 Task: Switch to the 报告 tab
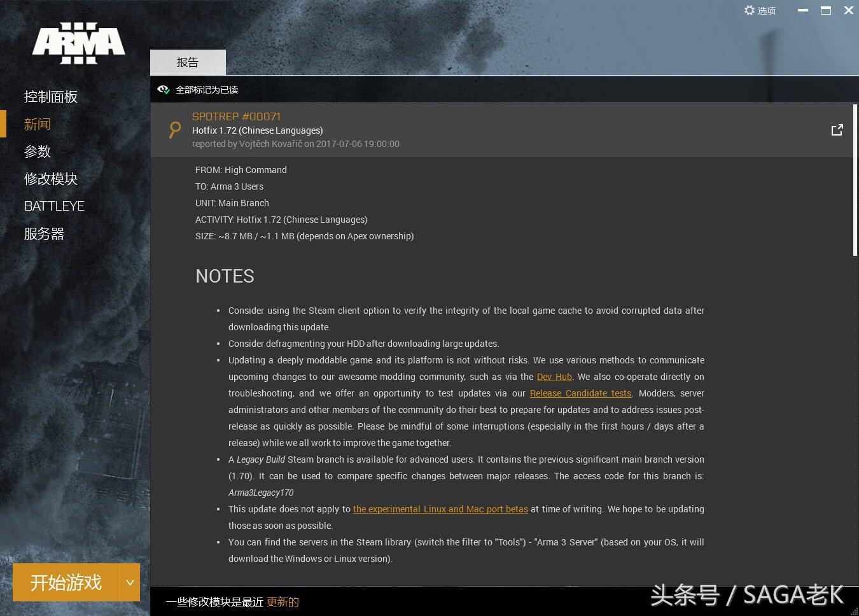(x=188, y=62)
